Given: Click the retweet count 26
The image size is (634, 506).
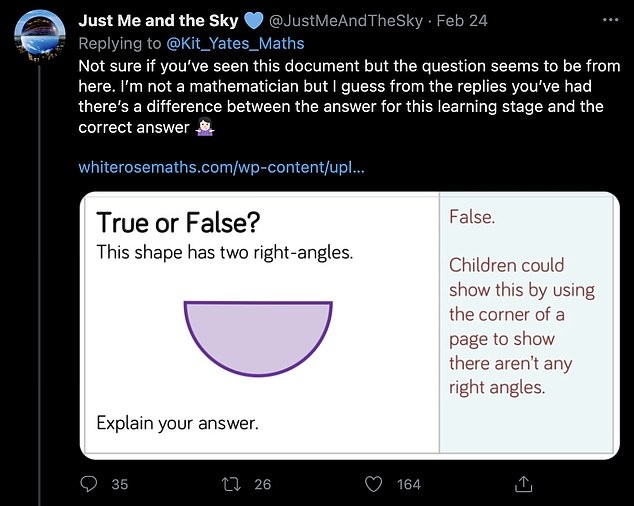Looking at the screenshot, I should [x=262, y=484].
